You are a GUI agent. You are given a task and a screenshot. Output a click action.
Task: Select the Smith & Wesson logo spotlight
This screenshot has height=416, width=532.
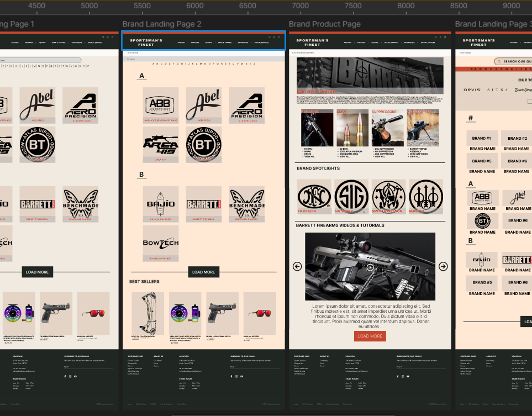[389, 197]
